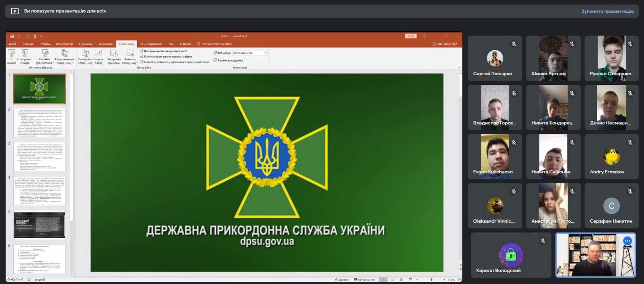Screen dimensions: 644x284
Task: Click the zoom slider handle
Action: (431, 280)
